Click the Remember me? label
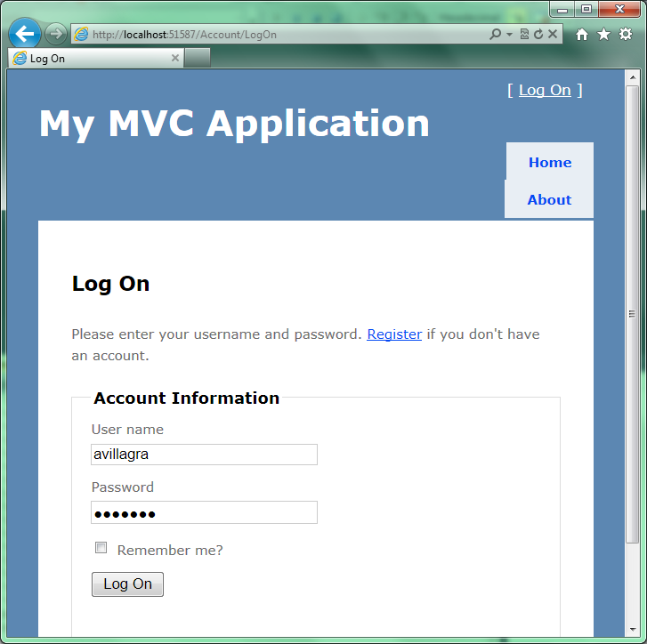 point(170,550)
